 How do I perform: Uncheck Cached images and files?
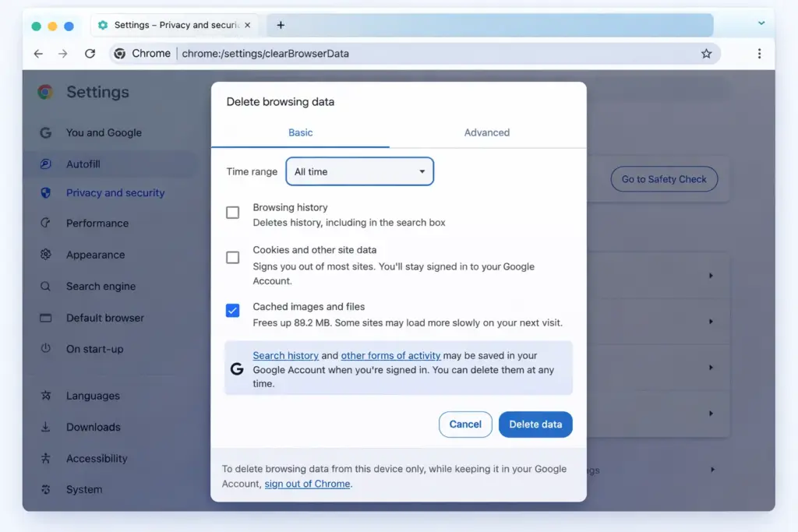(232, 311)
